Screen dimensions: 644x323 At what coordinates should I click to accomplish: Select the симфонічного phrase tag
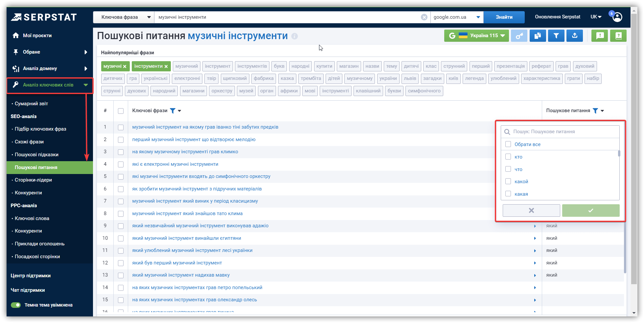click(x=424, y=91)
